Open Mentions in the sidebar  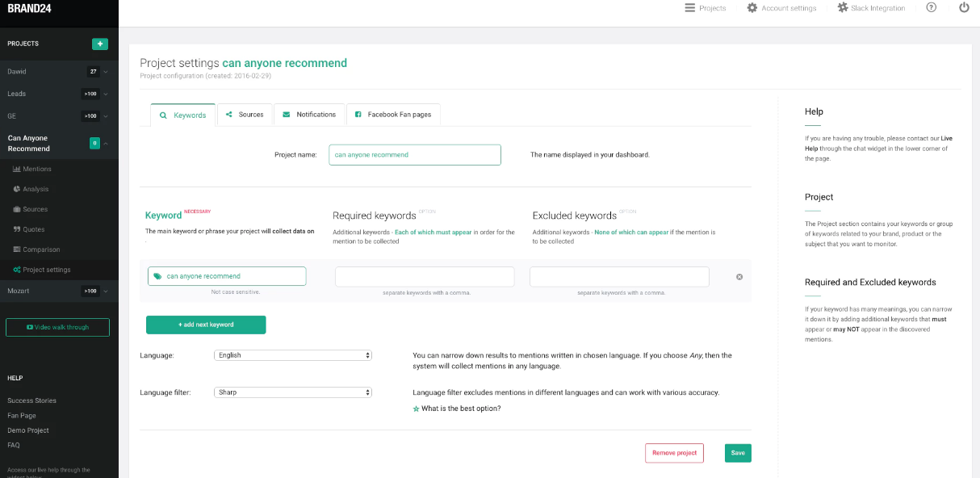[x=36, y=169]
